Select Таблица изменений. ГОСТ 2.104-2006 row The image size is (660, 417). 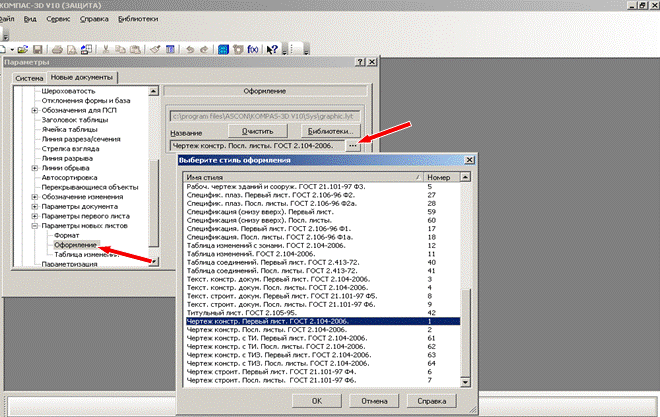click(322, 254)
